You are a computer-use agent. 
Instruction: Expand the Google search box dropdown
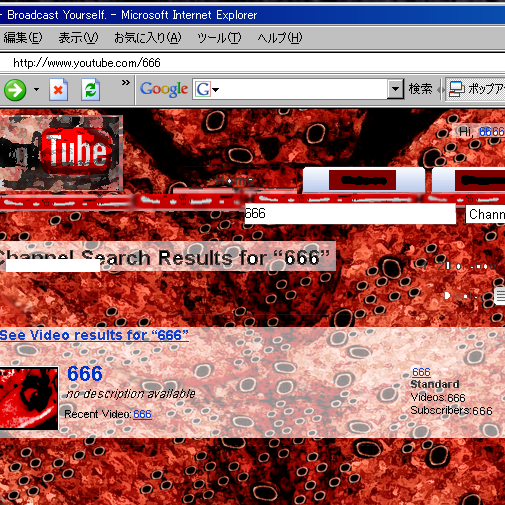[396, 89]
